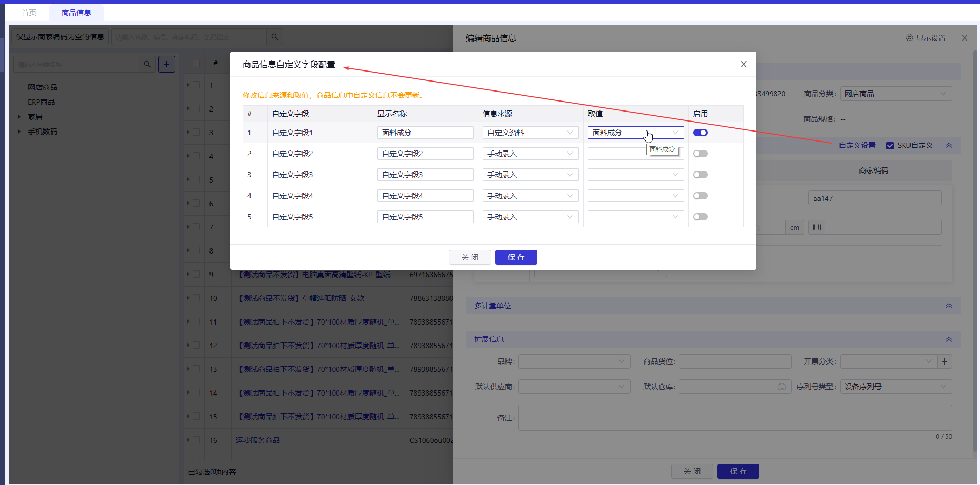The image size is (980, 485).
Task: Click the product name search field
Action: [189, 37]
